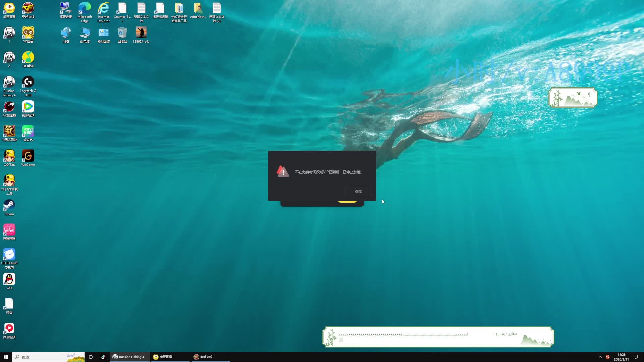Click the 确定 button in the dialog
The height and width of the screenshot is (362, 644).
[358, 191]
